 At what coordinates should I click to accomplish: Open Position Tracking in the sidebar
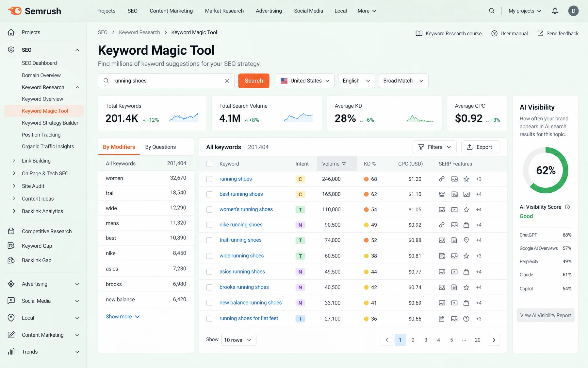coord(41,135)
